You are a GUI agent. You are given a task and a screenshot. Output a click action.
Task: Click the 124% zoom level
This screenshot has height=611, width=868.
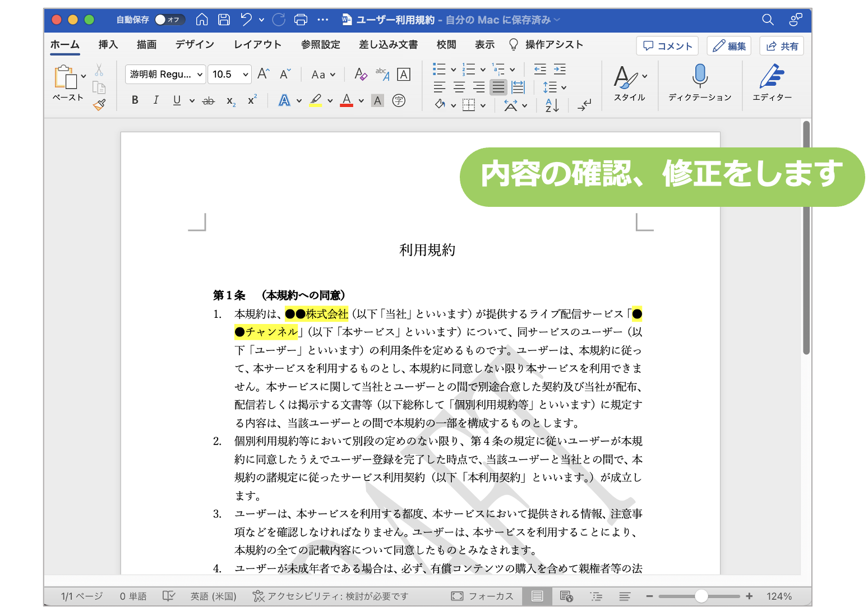point(779,596)
